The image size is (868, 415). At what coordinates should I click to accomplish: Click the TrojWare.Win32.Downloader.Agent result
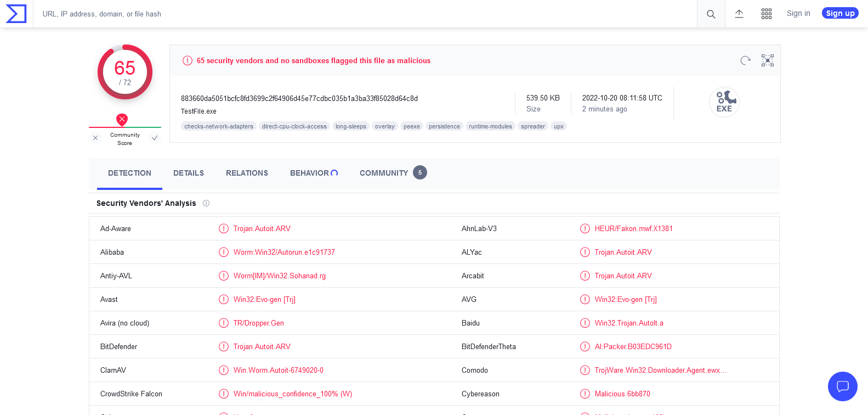(x=661, y=370)
